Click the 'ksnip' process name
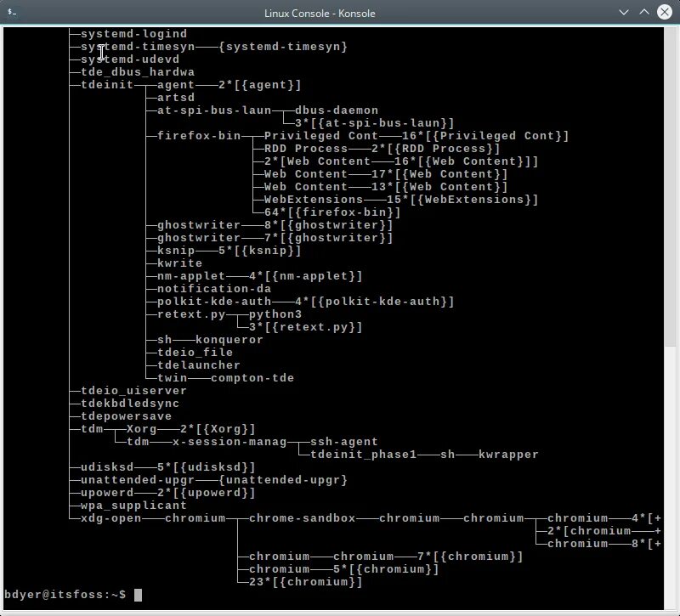Screen dimensions: 680x616 pyautogui.click(x=176, y=251)
